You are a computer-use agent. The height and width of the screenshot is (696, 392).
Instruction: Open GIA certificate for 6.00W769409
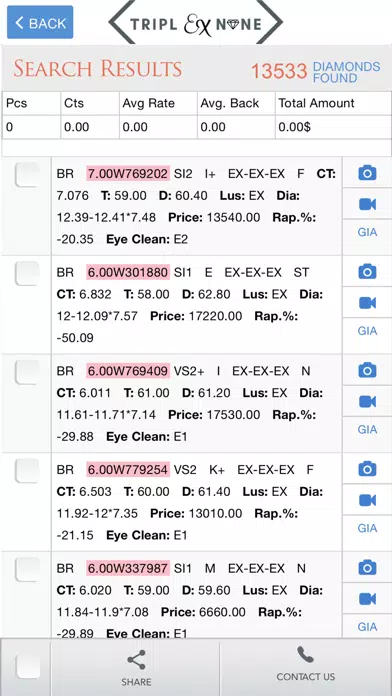367,430
